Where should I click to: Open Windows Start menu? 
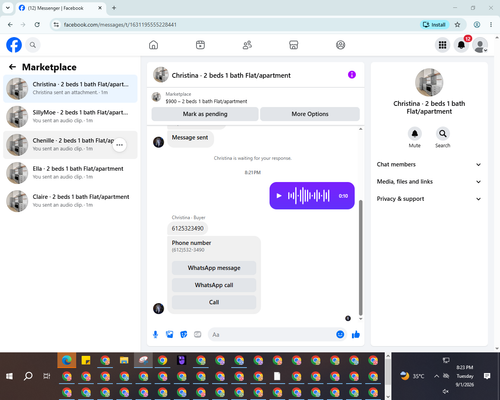click(x=9, y=376)
